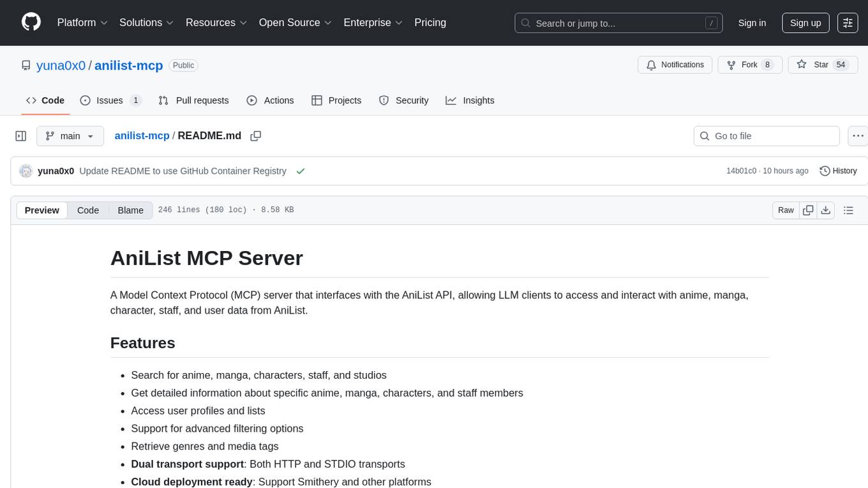
Task: Open the anilist-mcp repository title link
Action: point(129,65)
